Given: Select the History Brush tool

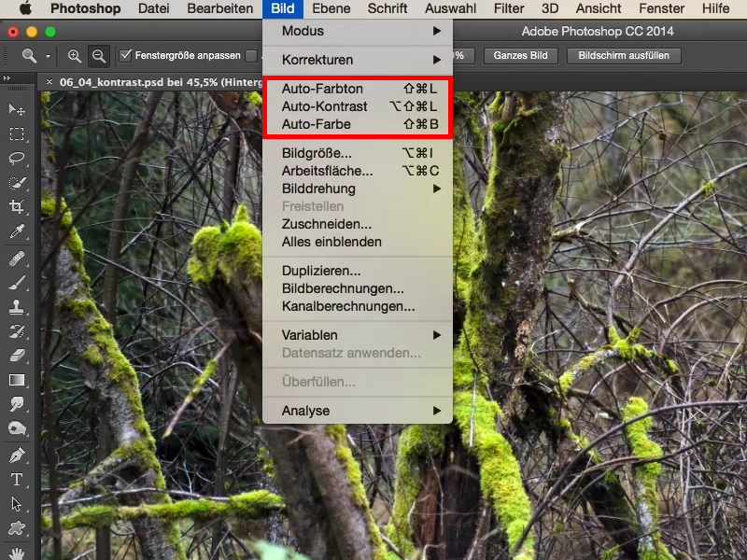Looking at the screenshot, I should pos(17,331).
